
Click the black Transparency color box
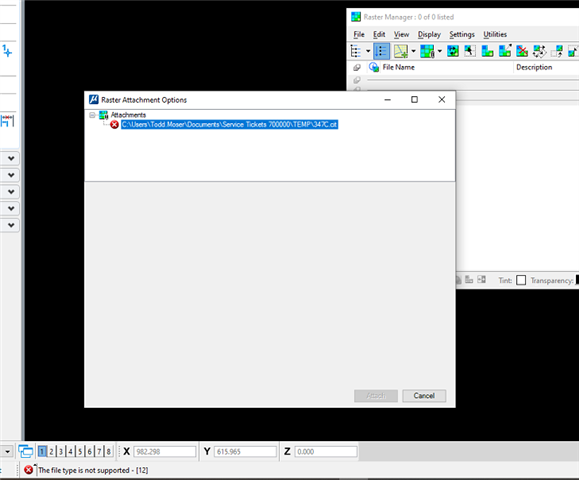(577, 280)
